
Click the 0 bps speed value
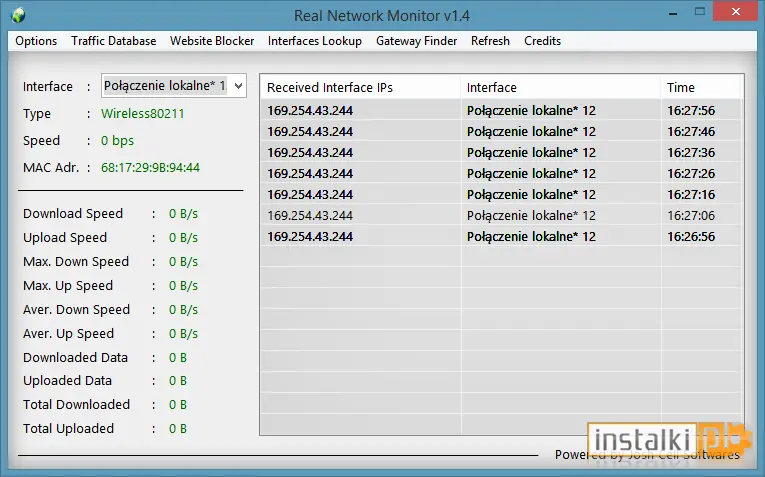pos(117,140)
